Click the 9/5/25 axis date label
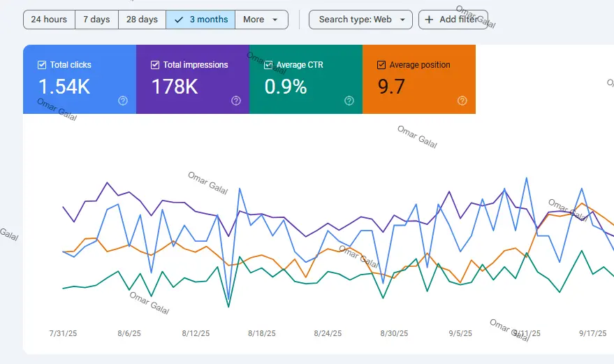614x364 pixels. coord(460,333)
